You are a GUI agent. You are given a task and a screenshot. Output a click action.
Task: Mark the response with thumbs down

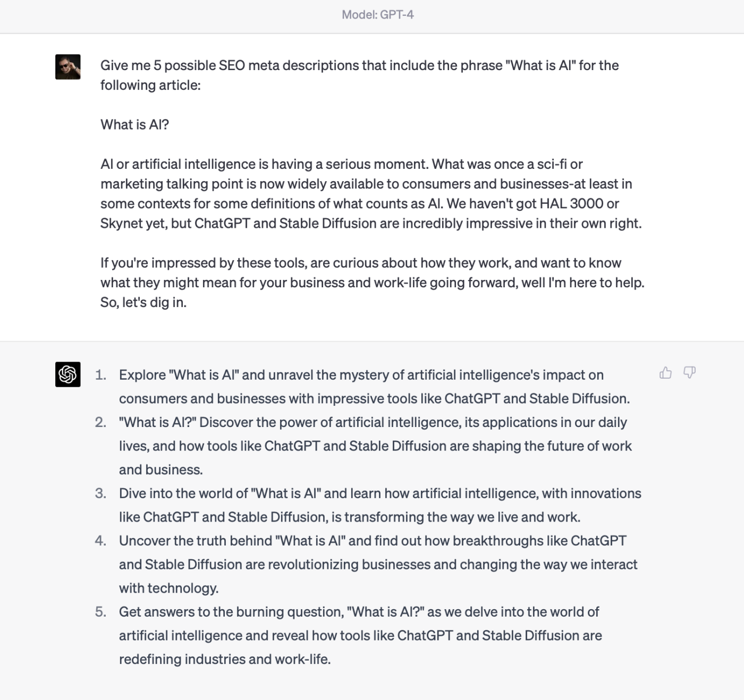click(x=689, y=373)
